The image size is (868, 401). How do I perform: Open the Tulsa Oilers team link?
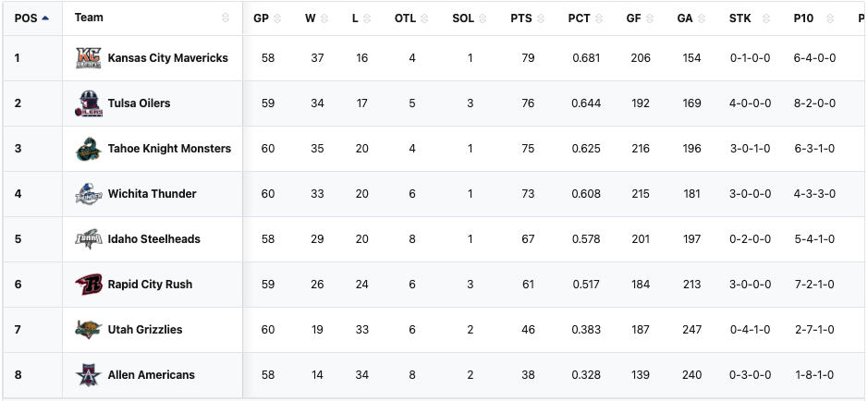point(139,103)
